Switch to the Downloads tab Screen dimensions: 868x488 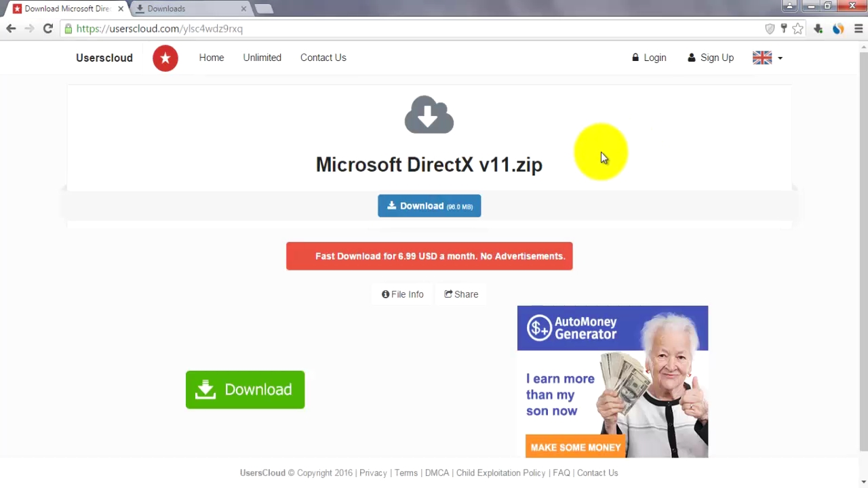click(x=191, y=9)
